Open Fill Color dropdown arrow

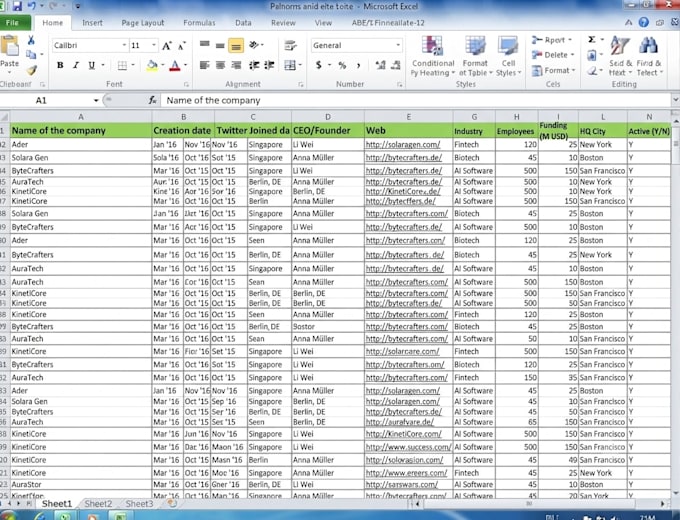click(x=163, y=65)
